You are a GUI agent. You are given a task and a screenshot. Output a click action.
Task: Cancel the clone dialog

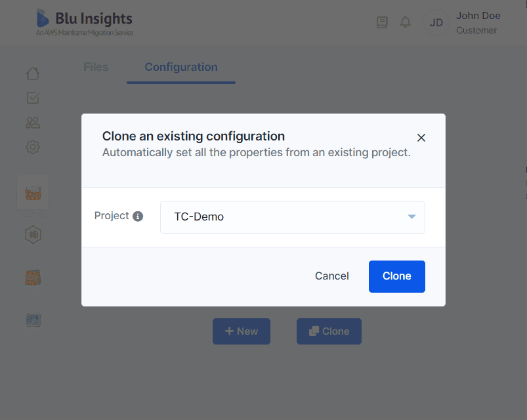[331, 276]
